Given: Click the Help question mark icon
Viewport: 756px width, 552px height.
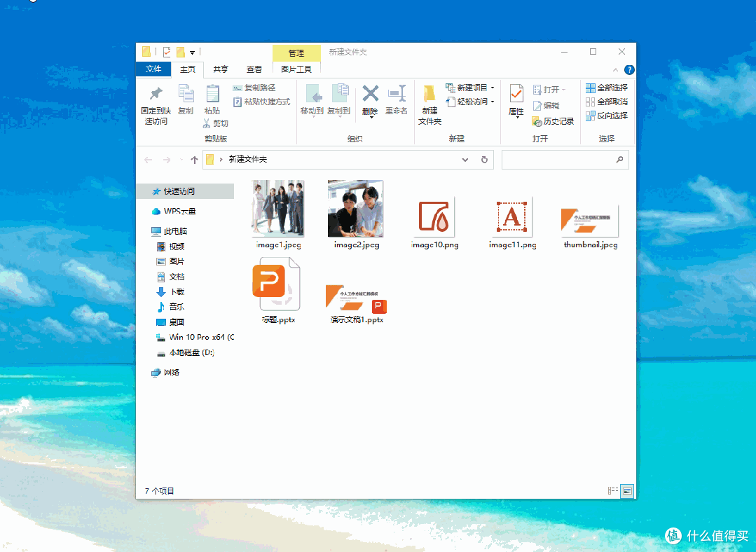Looking at the screenshot, I should coord(629,70).
